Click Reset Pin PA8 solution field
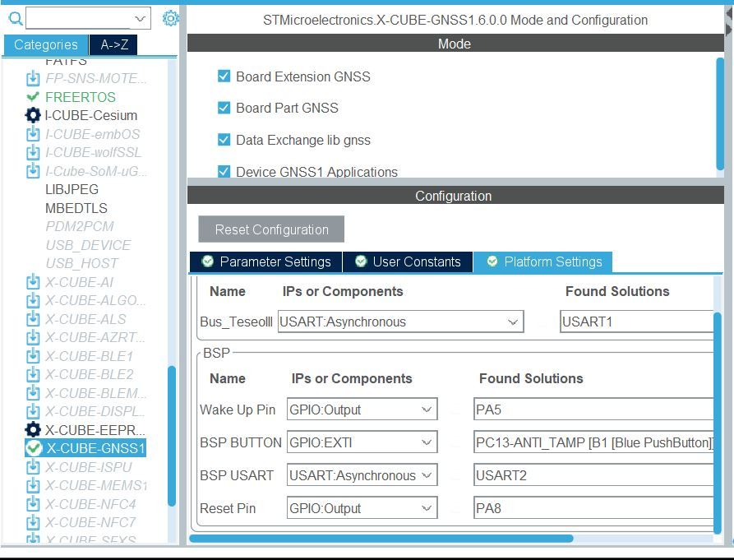 [x=593, y=508]
